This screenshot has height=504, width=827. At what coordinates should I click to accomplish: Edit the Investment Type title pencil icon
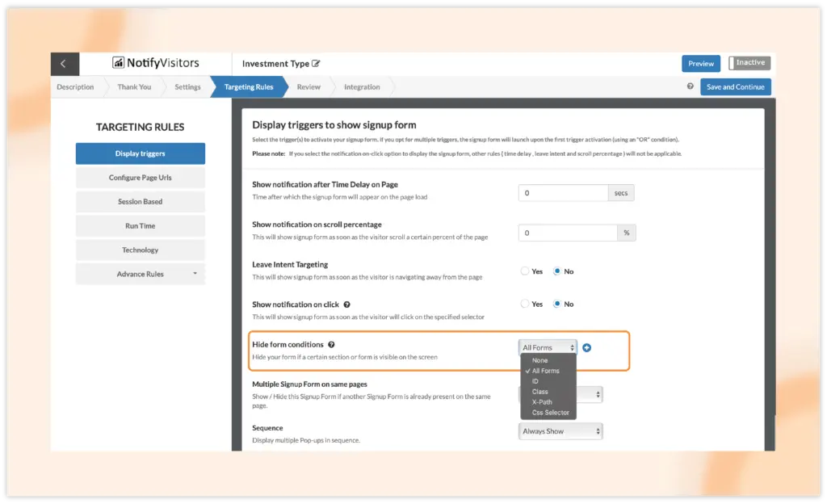[316, 64]
